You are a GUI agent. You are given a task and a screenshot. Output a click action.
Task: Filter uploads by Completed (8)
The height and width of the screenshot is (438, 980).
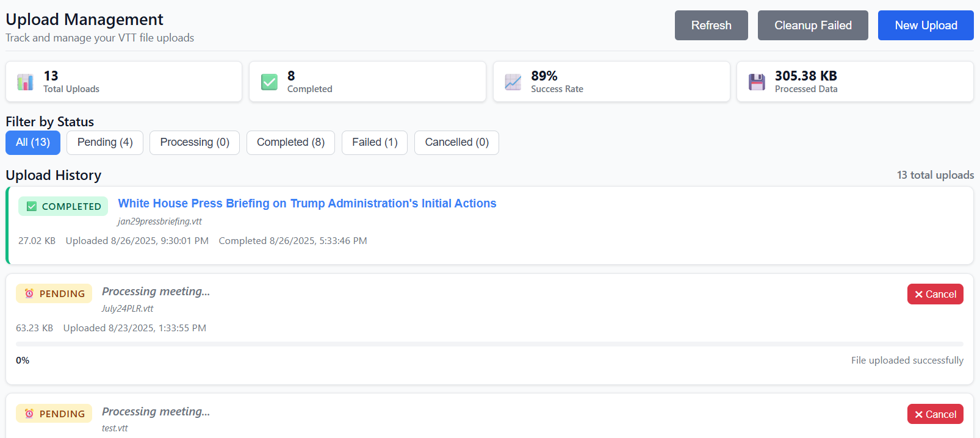(290, 142)
